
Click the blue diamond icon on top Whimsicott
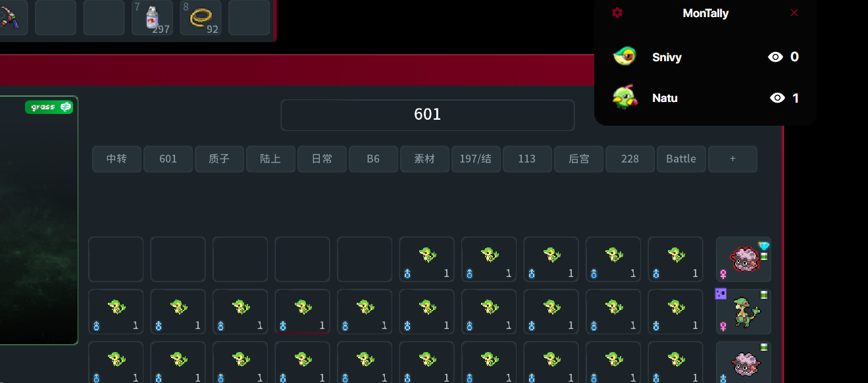pyautogui.click(x=763, y=246)
